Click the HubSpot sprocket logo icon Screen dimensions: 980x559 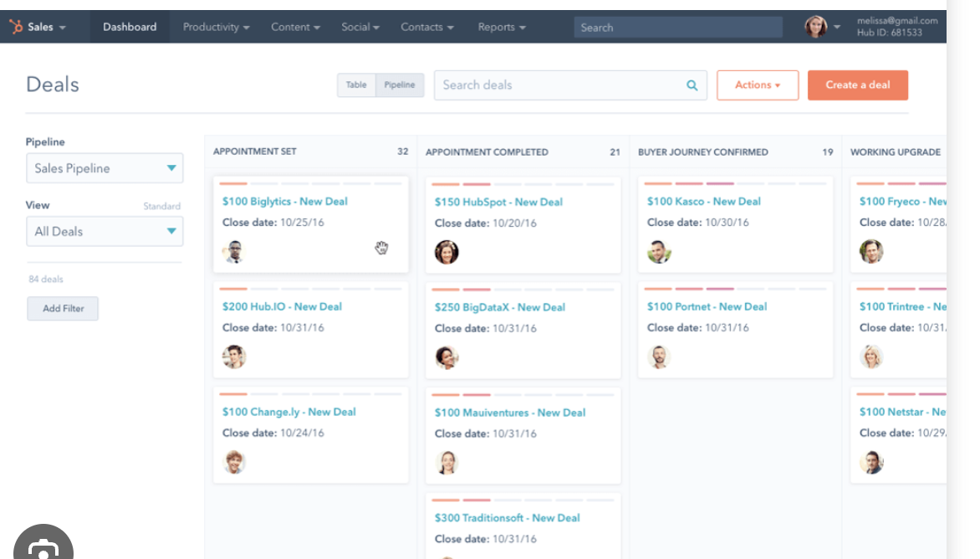[x=16, y=27]
